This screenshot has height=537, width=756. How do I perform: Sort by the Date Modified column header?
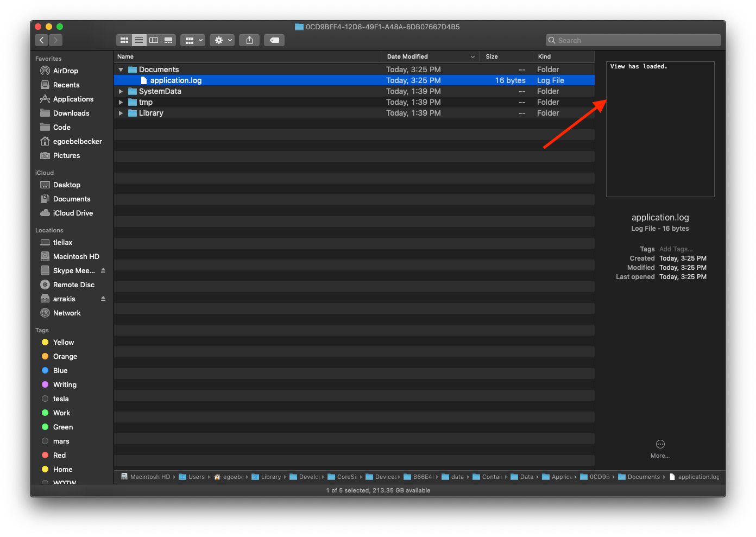pos(407,56)
